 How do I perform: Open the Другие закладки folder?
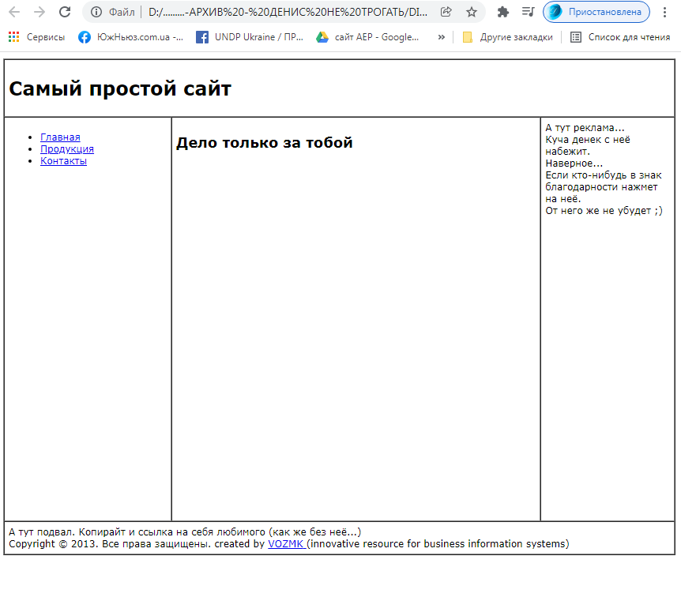tap(508, 37)
